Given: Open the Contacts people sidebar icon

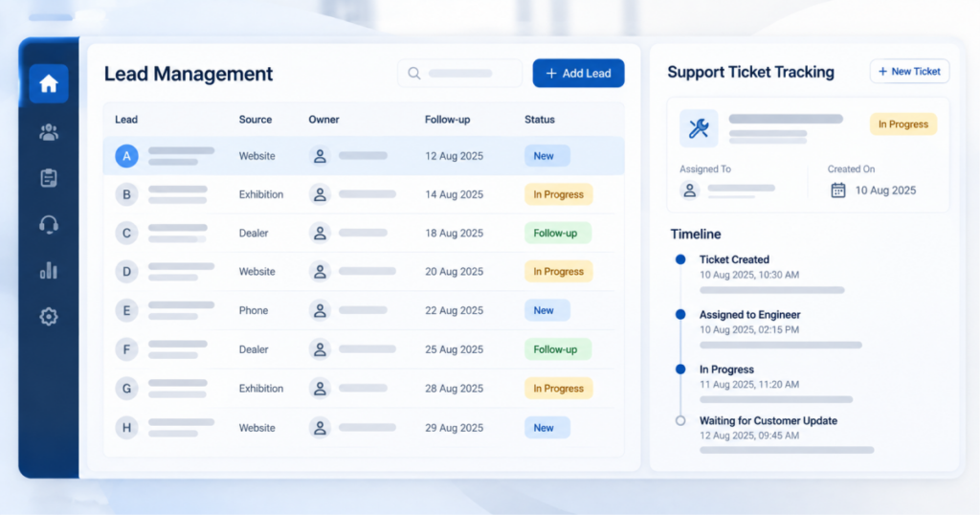Looking at the screenshot, I should [x=49, y=132].
